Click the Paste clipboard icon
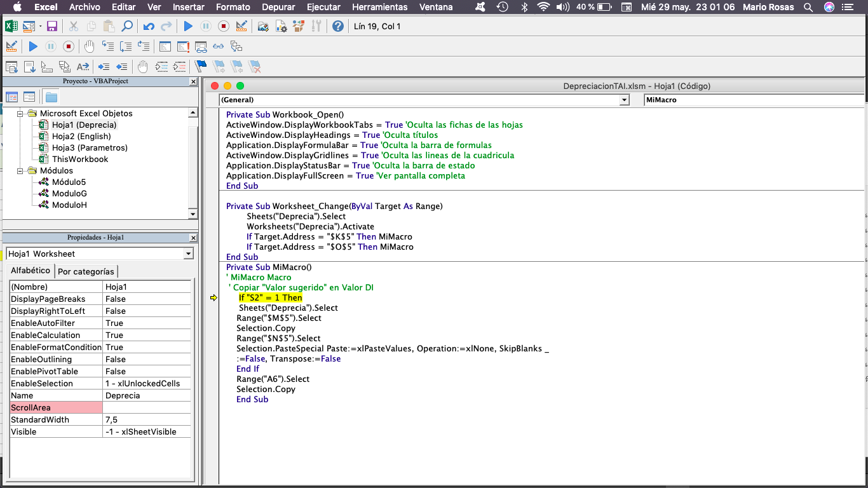The height and width of the screenshot is (488, 868). coord(109,26)
